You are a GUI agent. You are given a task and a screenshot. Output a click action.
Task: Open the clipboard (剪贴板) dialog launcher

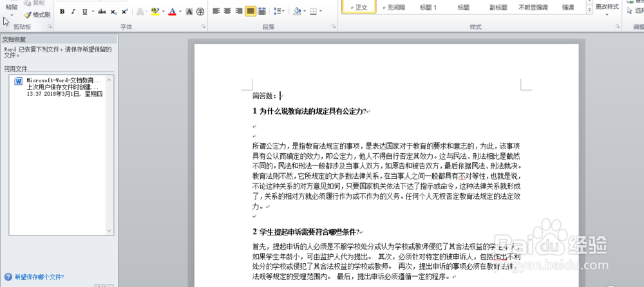(50, 27)
